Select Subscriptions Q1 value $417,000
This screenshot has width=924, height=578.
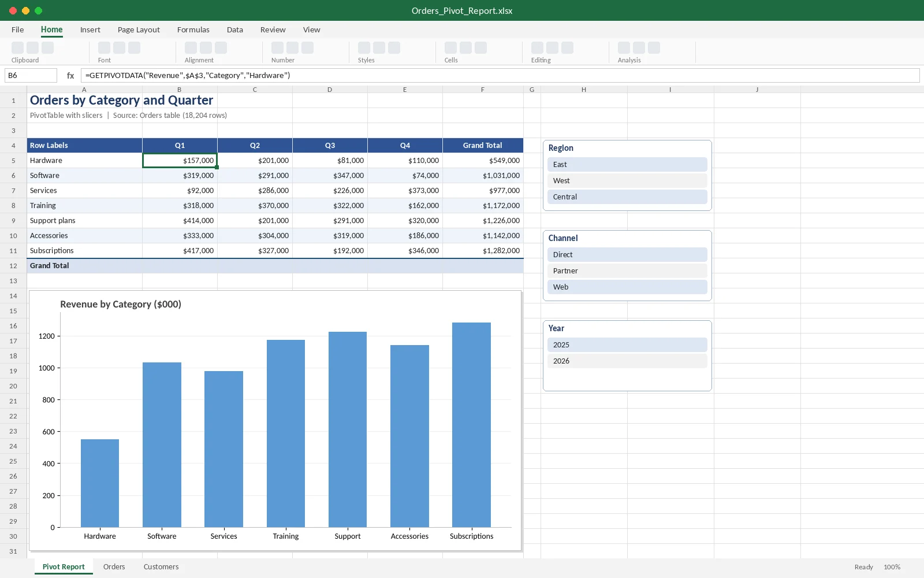tap(180, 251)
